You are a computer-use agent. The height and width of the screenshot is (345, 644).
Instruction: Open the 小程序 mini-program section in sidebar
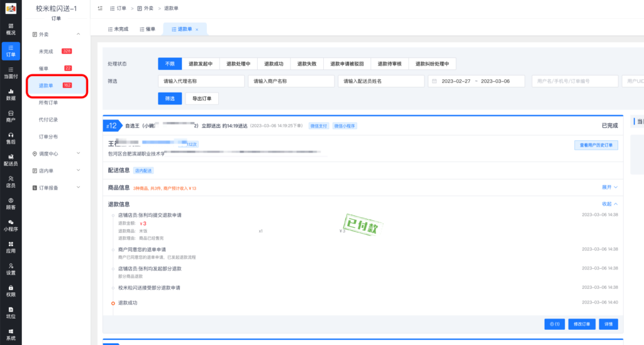[x=11, y=226]
